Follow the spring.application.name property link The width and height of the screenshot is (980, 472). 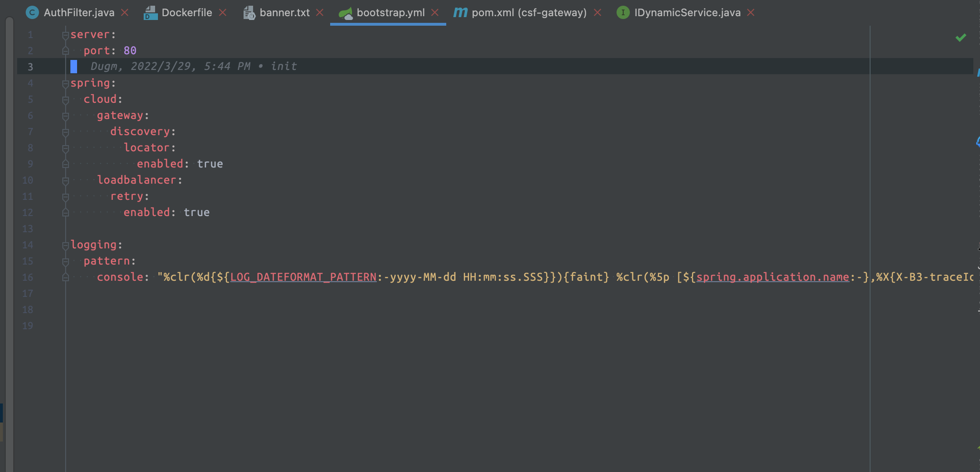tap(772, 277)
